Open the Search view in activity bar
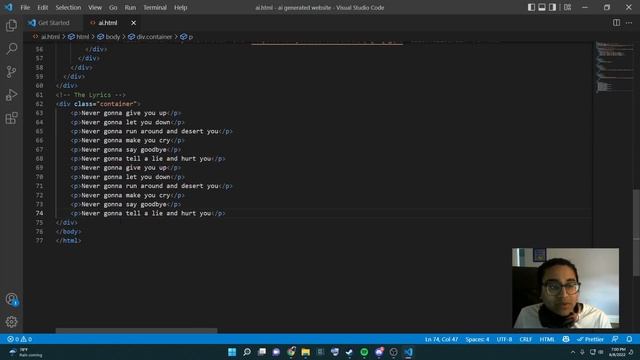Screen dimensions: 640x360 (11, 49)
